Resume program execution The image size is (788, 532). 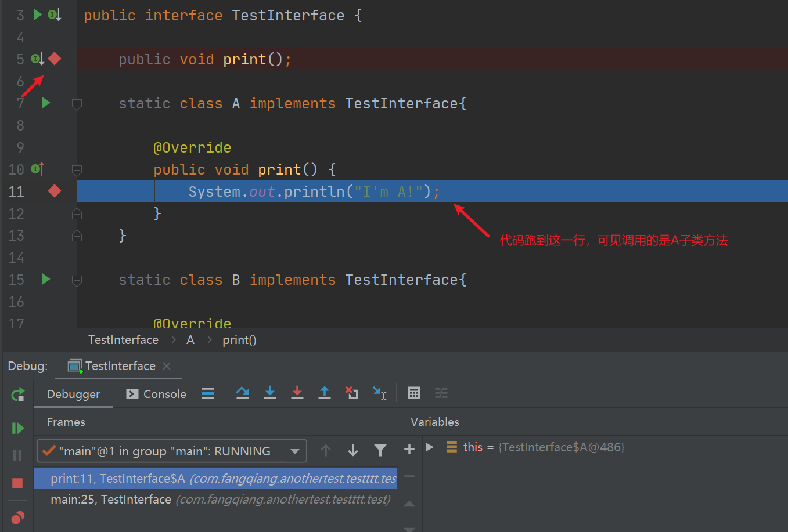(x=18, y=428)
